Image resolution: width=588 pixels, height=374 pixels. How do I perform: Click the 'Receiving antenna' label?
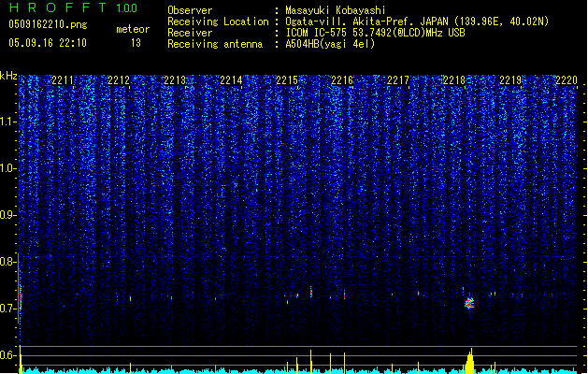coord(215,44)
